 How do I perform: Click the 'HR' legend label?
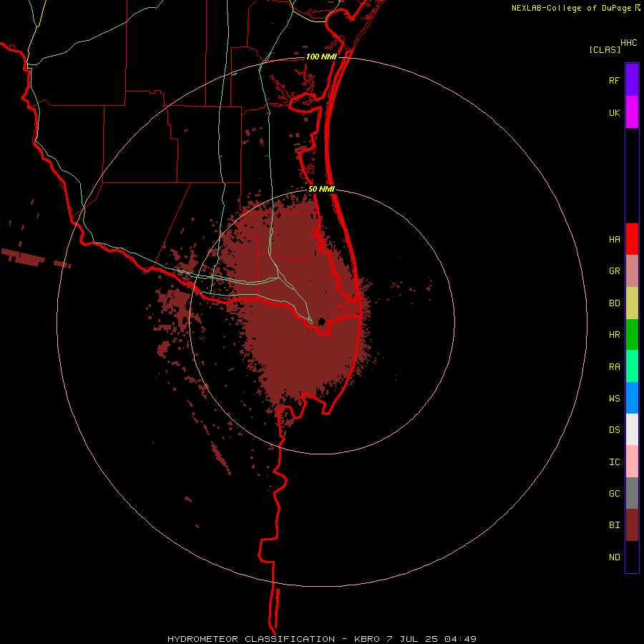pos(614,335)
